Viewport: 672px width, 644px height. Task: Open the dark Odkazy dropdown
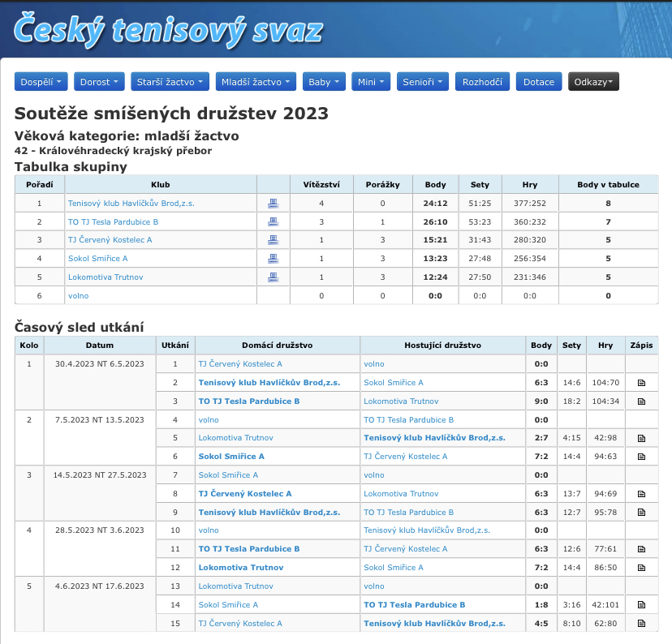593,82
